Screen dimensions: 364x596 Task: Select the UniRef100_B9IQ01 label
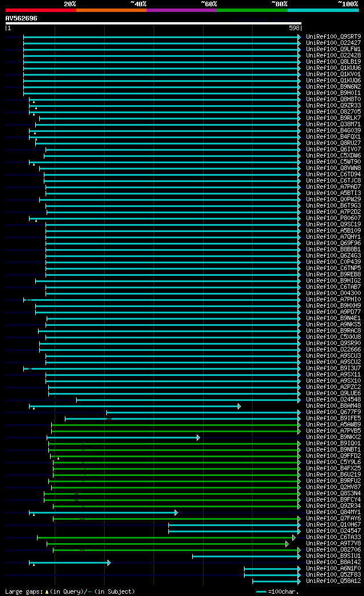334,443
